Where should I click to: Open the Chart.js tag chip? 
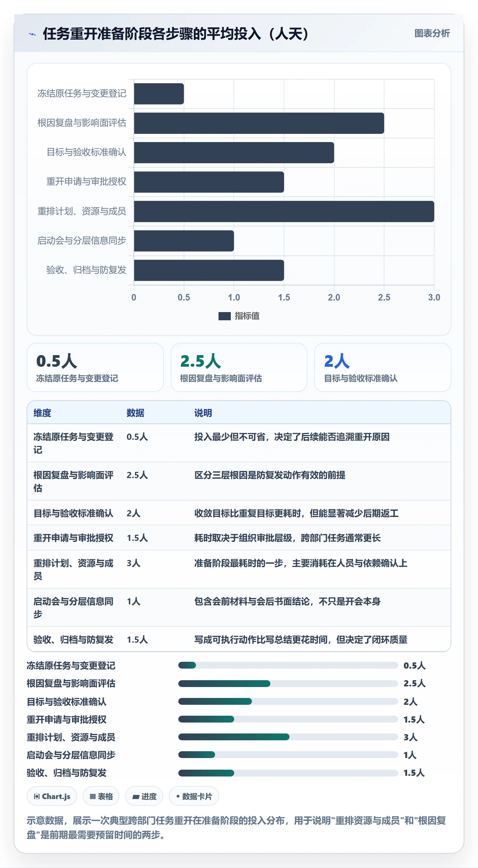(52, 796)
